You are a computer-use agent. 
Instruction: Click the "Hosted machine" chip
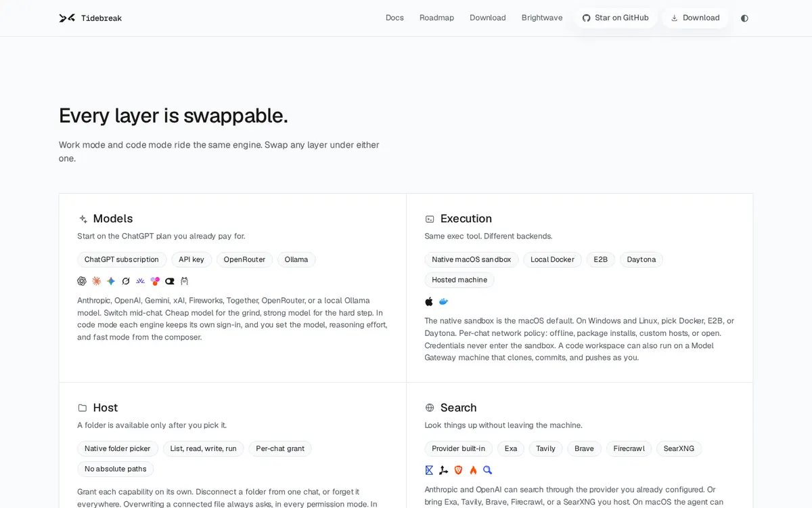pyautogui.click(x=459, y=280)
